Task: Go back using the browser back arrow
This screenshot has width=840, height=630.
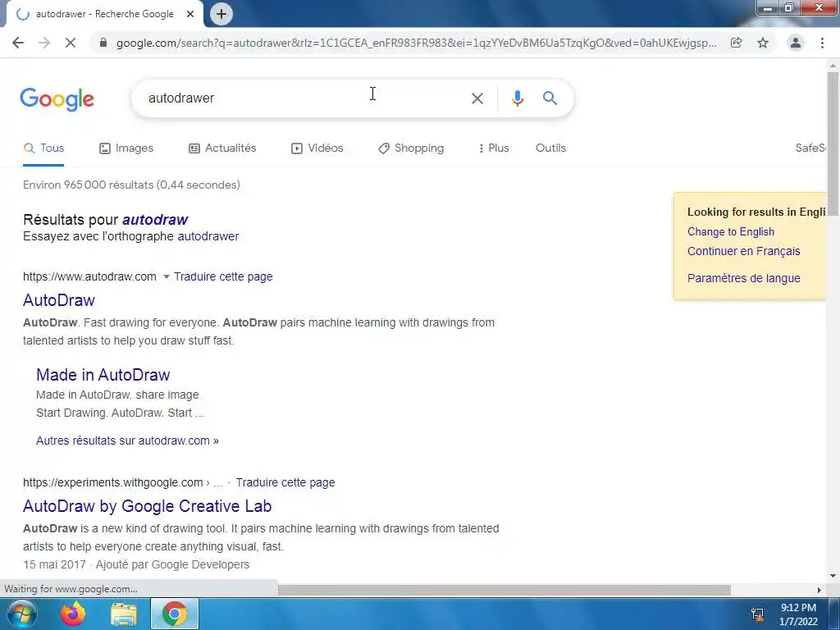Action: click(18, 43)
